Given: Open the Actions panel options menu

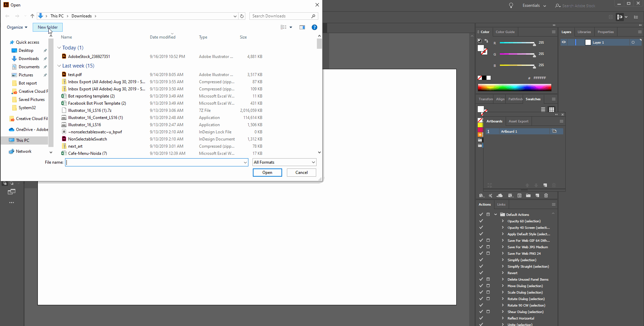Looking at the screenshot, I should pos(554,204).
